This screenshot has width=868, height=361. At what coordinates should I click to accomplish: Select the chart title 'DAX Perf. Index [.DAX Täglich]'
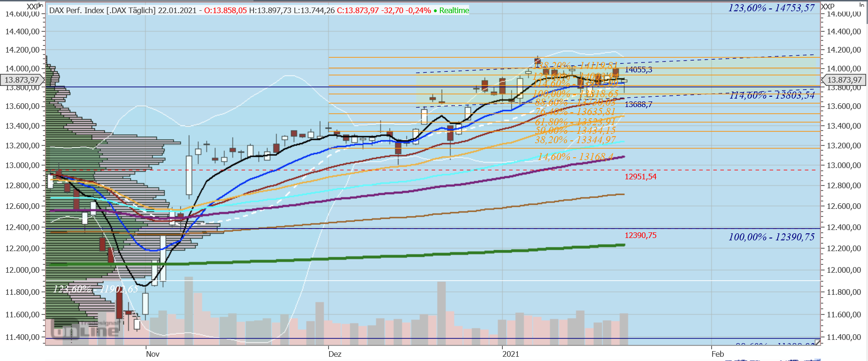click(102, 10)
